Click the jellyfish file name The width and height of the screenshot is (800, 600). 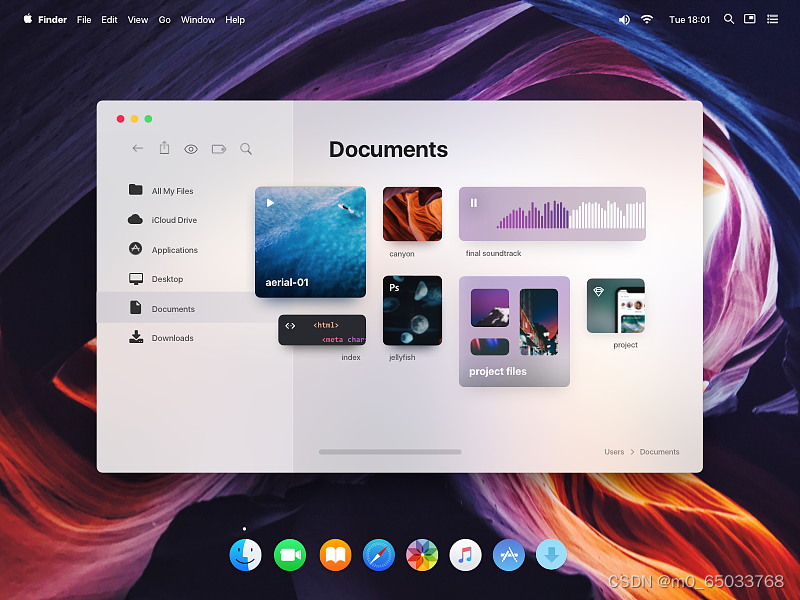pos(402,357)
